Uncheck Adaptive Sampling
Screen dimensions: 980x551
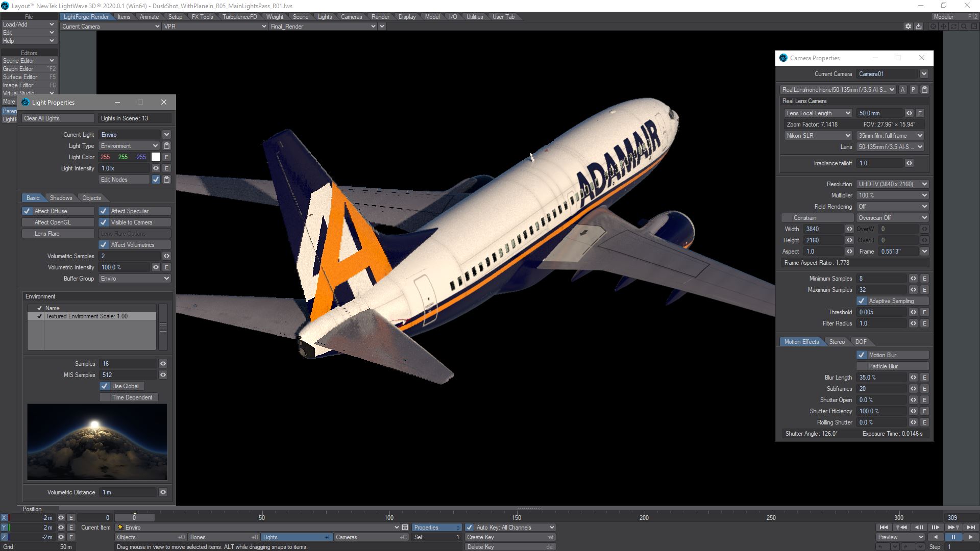pos(862,301)
